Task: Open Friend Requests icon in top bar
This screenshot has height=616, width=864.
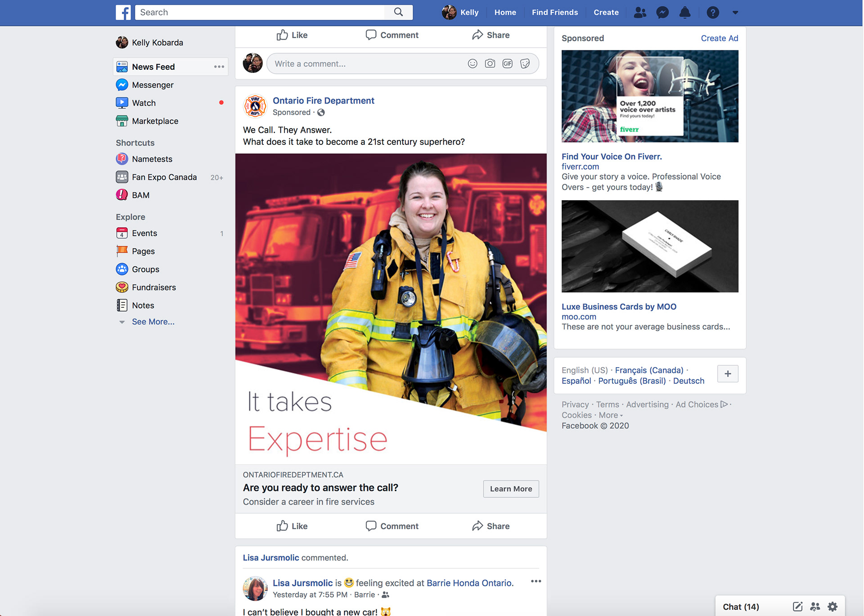Action: coord(640,13)
